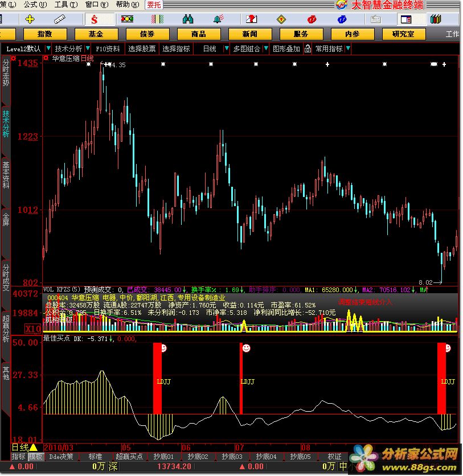This screenshot has height=476, width=463.
Task: Click the blue round info icon
Action: [342, 20]
